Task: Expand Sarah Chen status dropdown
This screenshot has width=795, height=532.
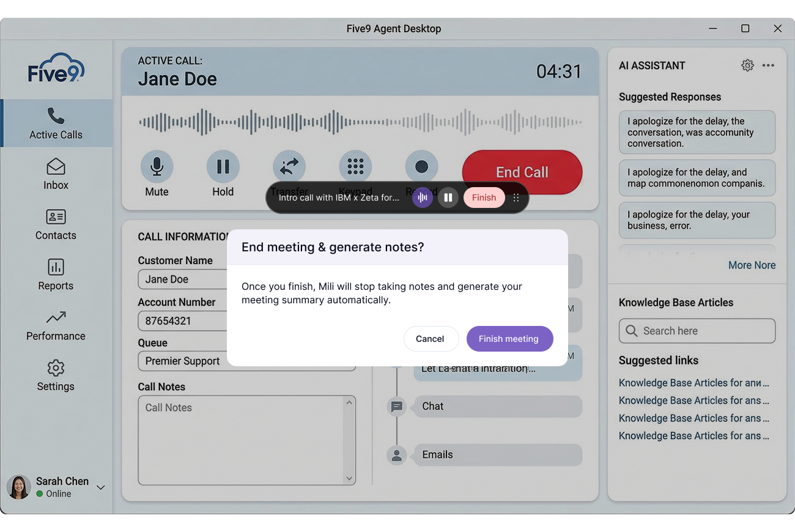Action: (x=101, y=487)
